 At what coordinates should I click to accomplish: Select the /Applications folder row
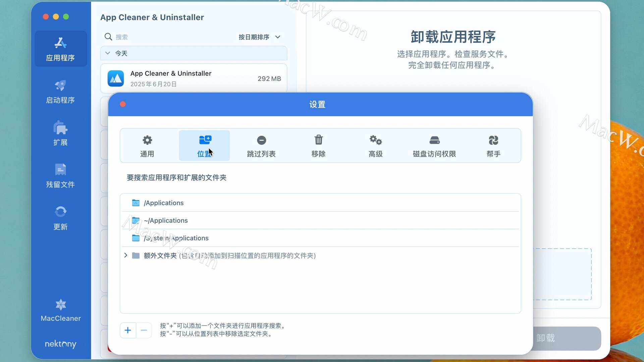pos(320,203)
